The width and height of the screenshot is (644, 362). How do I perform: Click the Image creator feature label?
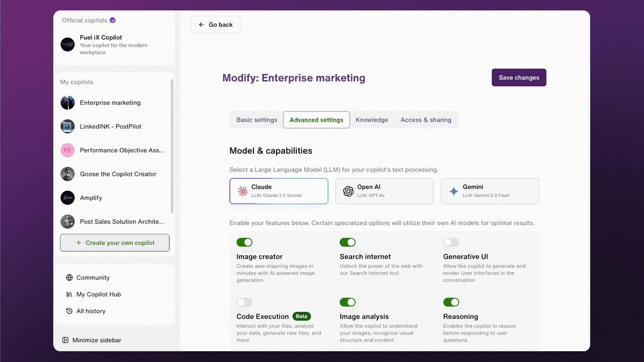pos(259,256)
